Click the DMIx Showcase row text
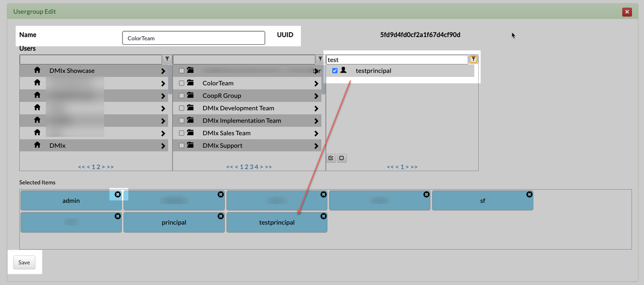Viewport: 644px width, 285px height. coord(72,71)
